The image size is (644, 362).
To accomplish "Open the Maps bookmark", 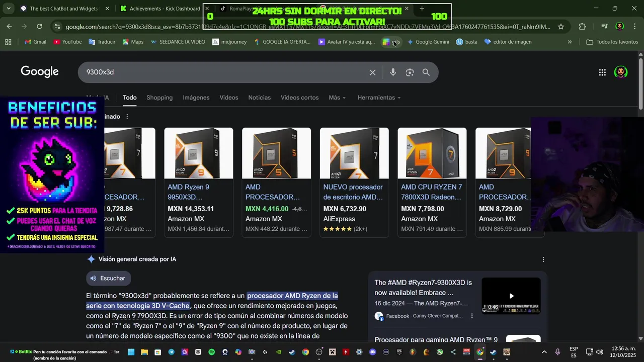I will coord(132,42).
